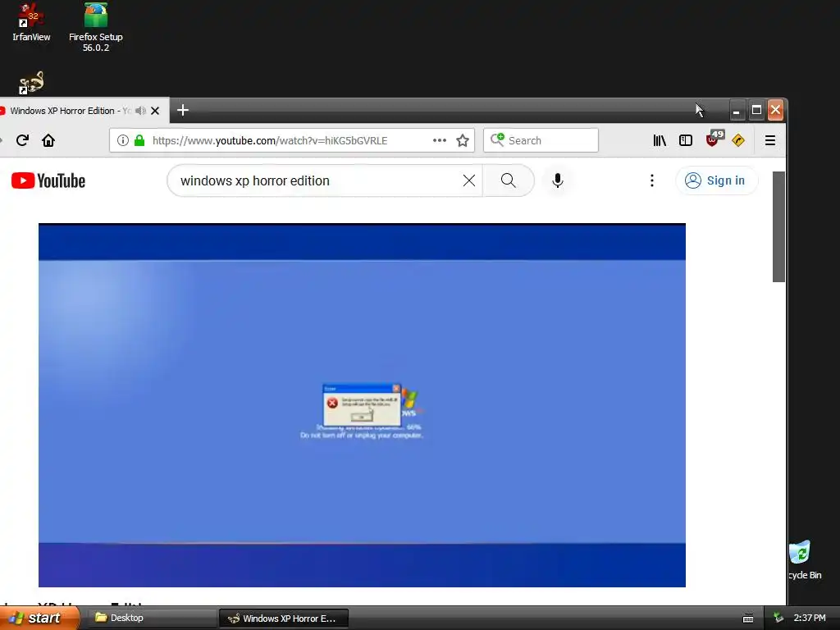Screen dimensions: 840x630
Task: Sign in to YouTube
Action: 717,180
